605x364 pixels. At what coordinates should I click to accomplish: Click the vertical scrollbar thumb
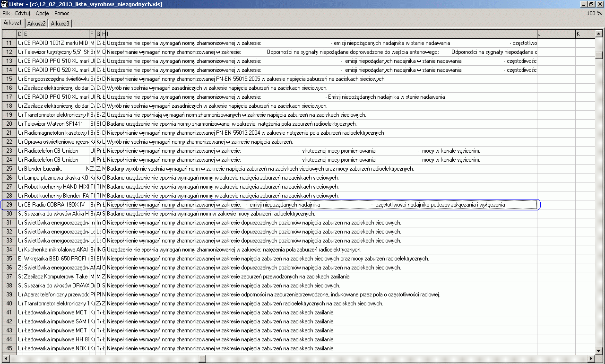tap(599, 55)
